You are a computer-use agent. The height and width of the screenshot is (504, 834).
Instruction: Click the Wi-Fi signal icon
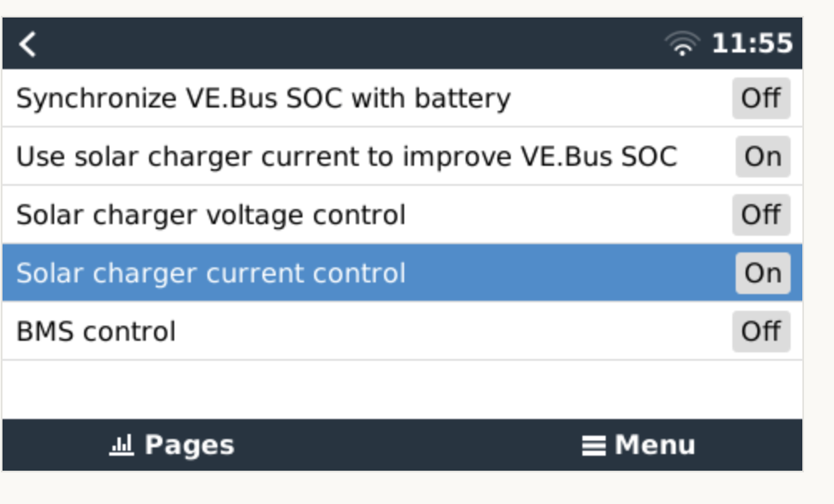682,44
